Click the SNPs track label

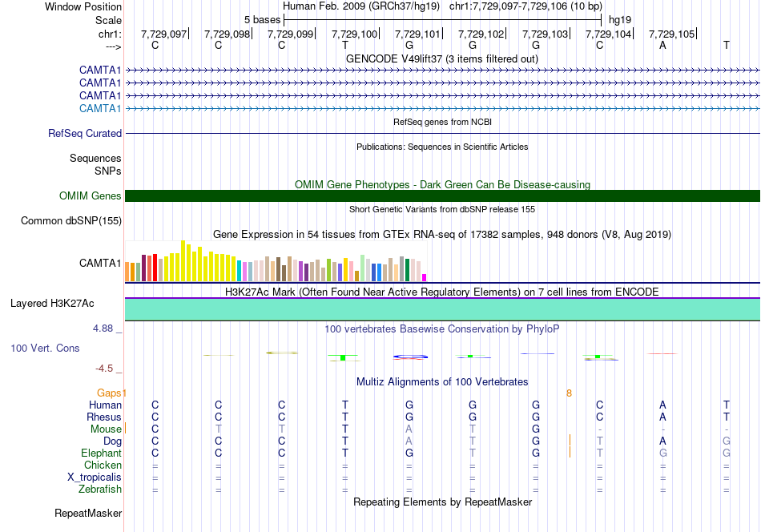108,171
